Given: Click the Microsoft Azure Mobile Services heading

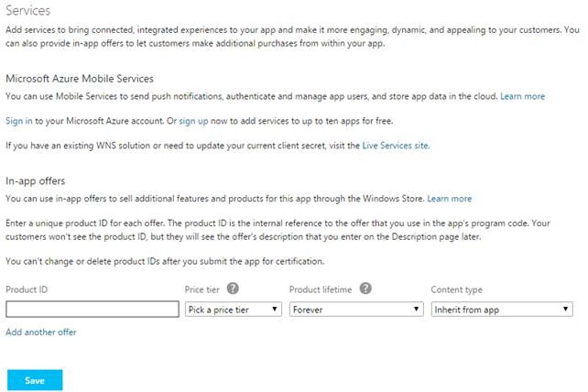Looking at the screenshot, I should tap(80, 79).
